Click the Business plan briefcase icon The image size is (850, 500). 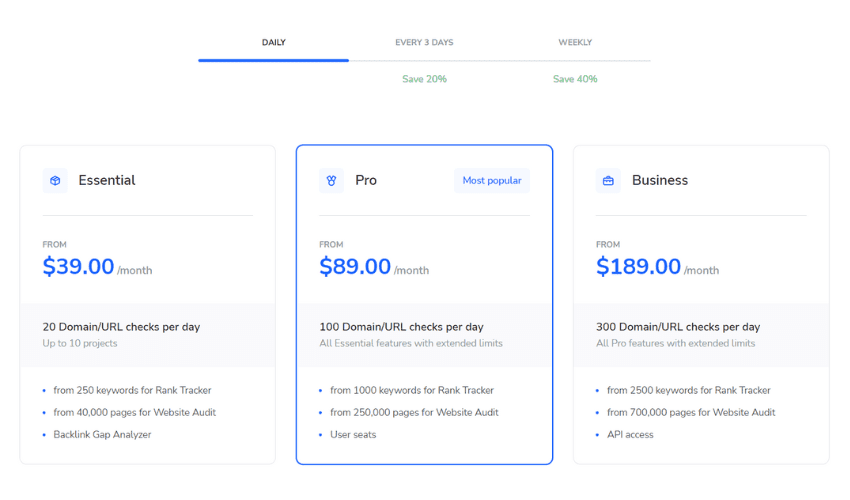tap(608, 181)
